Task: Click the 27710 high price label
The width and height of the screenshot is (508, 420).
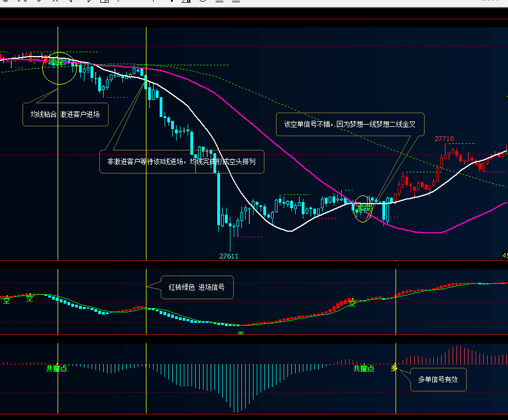Action: (444, 139)
